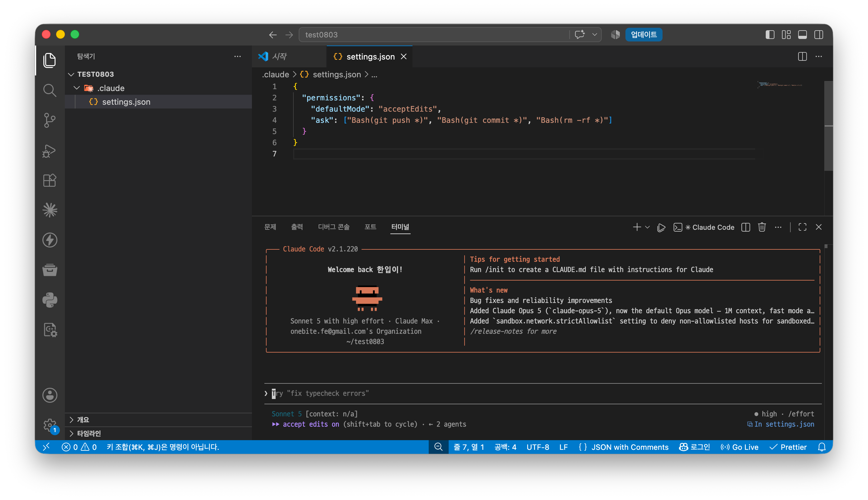Viewport: 868px width, 500px height.
Task: Click the navigate back arrow in title bar
Action: click(273, 35)
